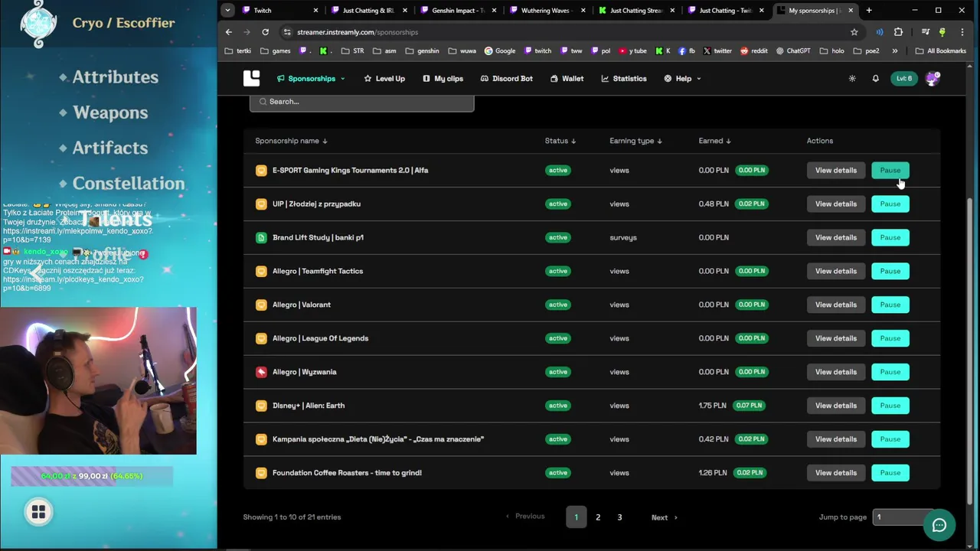
Task: Click the donation goal progress bar
Action: click(92, 476)
